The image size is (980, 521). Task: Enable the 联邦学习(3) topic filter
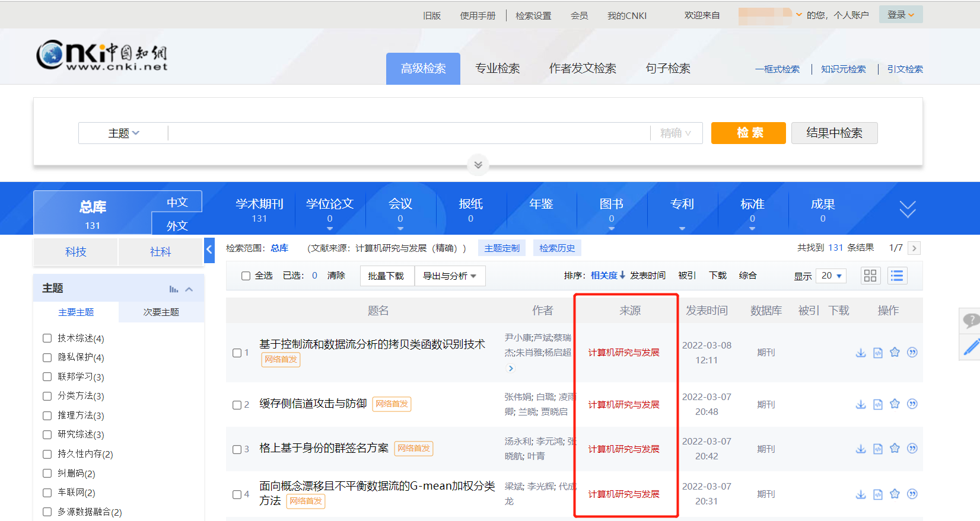(47, 376)
